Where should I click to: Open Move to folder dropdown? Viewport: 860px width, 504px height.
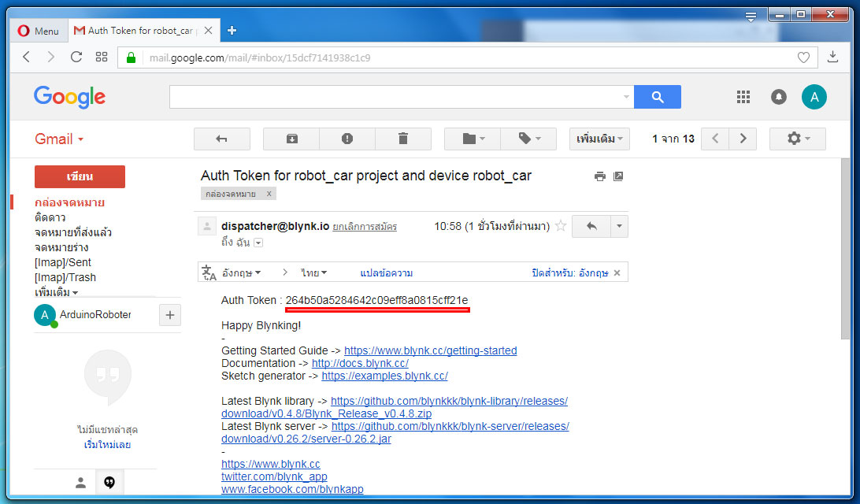click(473, 139)
